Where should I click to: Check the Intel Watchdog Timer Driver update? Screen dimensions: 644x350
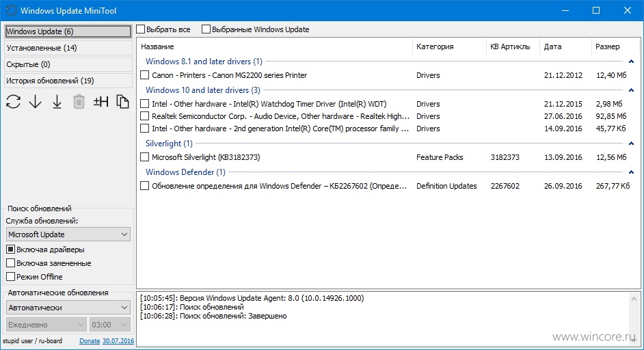[144, 104]
